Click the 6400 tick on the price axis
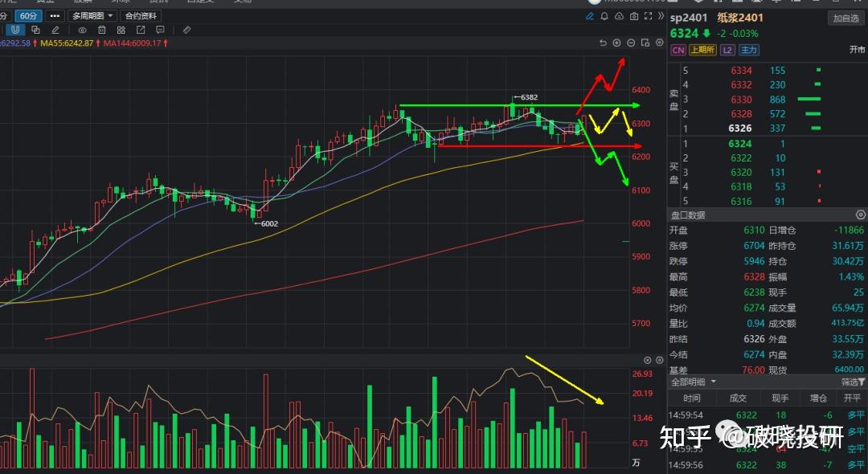 (x=641, y=90)
